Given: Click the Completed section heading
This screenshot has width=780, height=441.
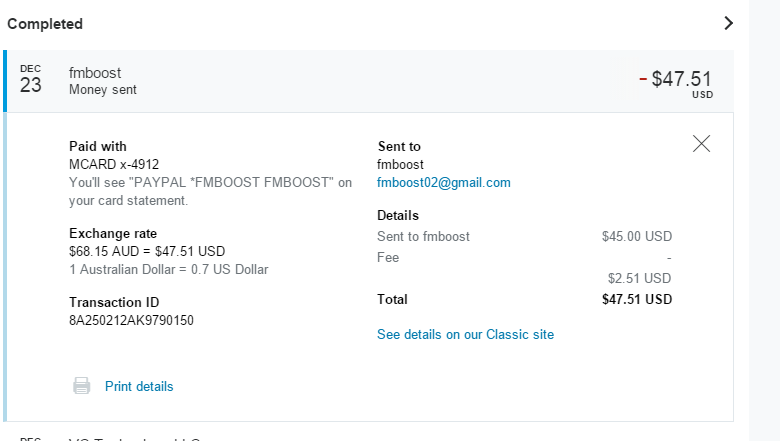Looking at the screenshot, I should (45, 23).
